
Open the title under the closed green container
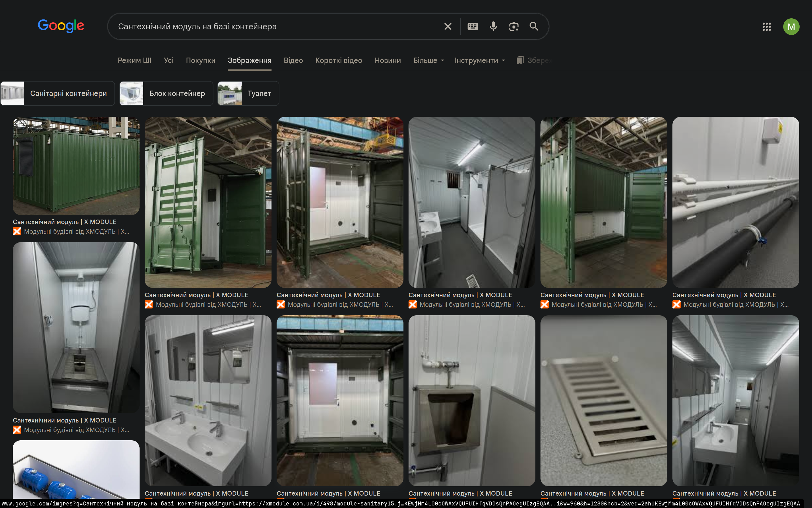[x=65, y=222]
